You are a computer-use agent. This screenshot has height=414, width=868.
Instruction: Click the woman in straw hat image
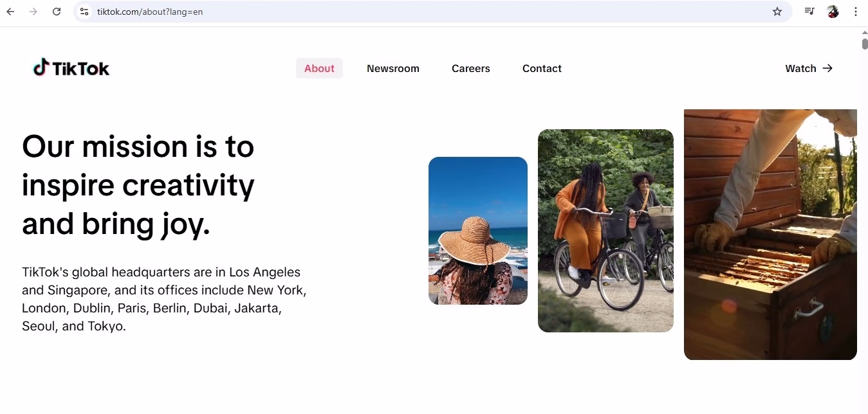(x=477, y=231)
